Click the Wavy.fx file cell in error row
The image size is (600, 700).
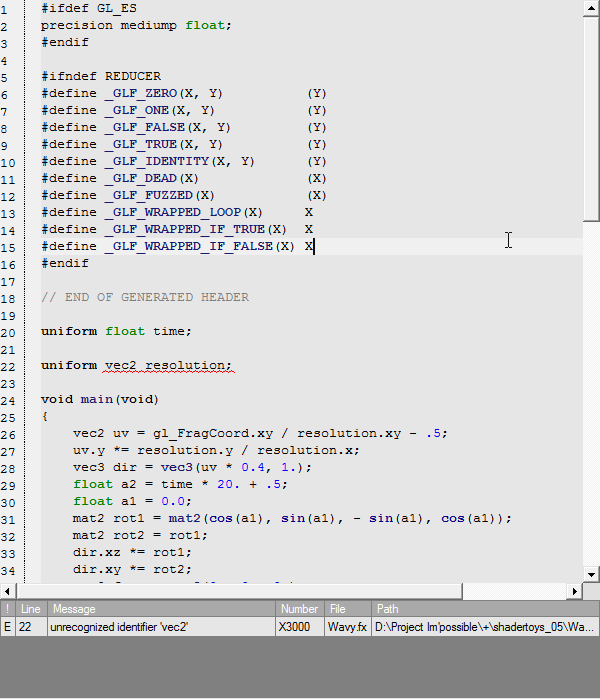347,627
